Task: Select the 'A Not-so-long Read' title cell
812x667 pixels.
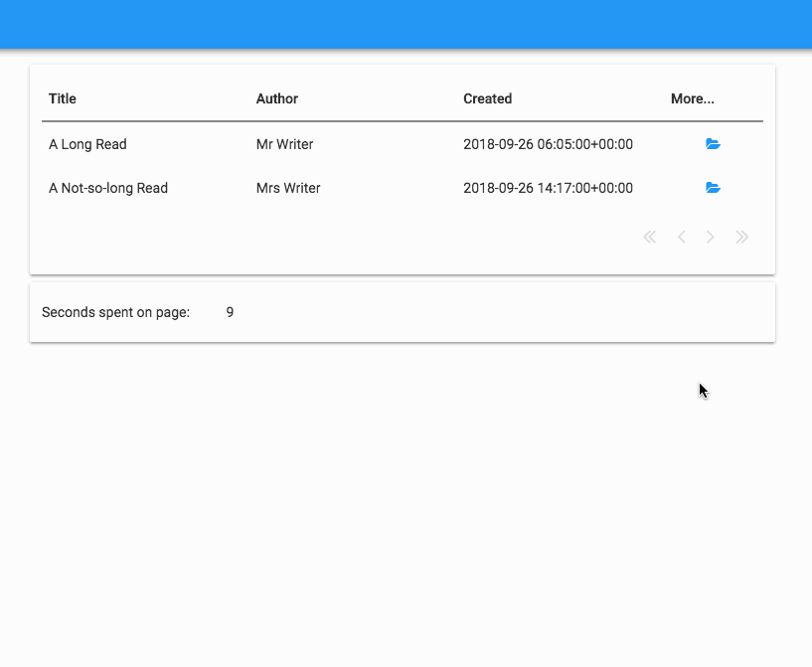Action: click(108, 188)
